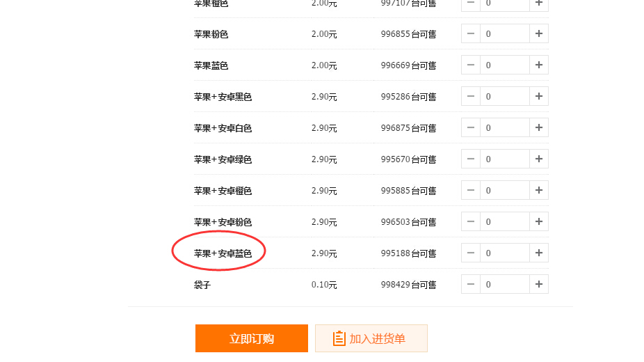Decrease 袋子 quantity with minus button

point(471,284)
